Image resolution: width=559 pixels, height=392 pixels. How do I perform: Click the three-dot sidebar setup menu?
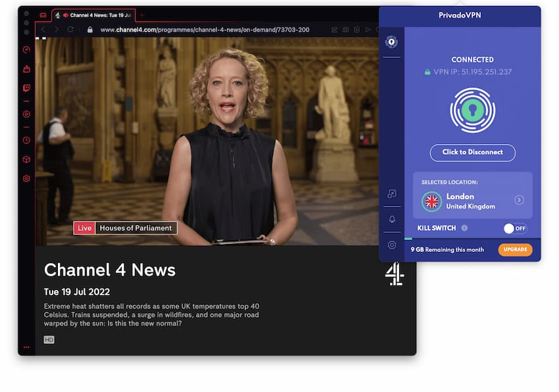pyautogui.click(x=27, y=347)
